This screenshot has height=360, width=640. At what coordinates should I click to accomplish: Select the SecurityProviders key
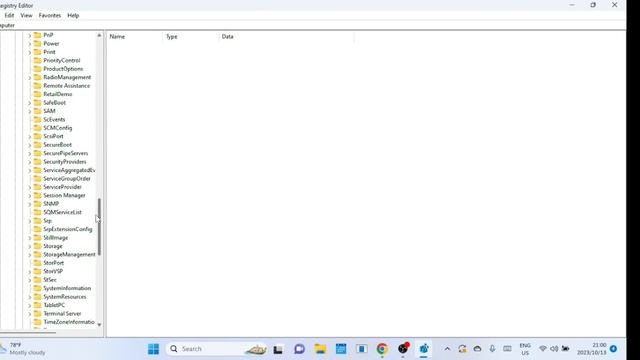[x=64, y=162]
